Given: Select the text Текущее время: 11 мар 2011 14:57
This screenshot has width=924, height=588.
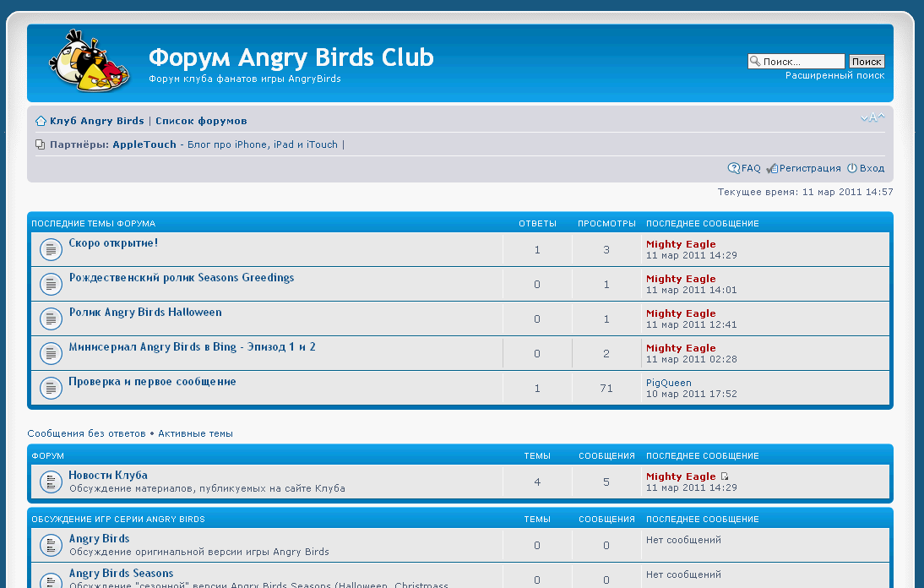Looking at the screenshot, I should pyautogui.click(x=805, y=192).
